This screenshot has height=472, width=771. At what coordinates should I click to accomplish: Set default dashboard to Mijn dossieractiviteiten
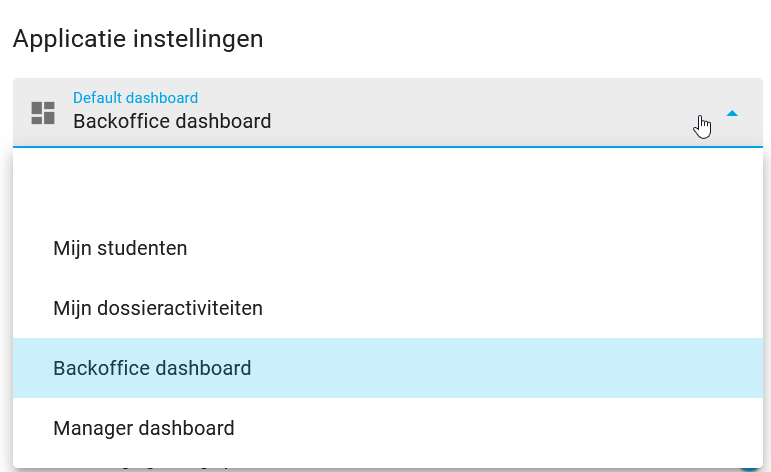click(388, 308)
